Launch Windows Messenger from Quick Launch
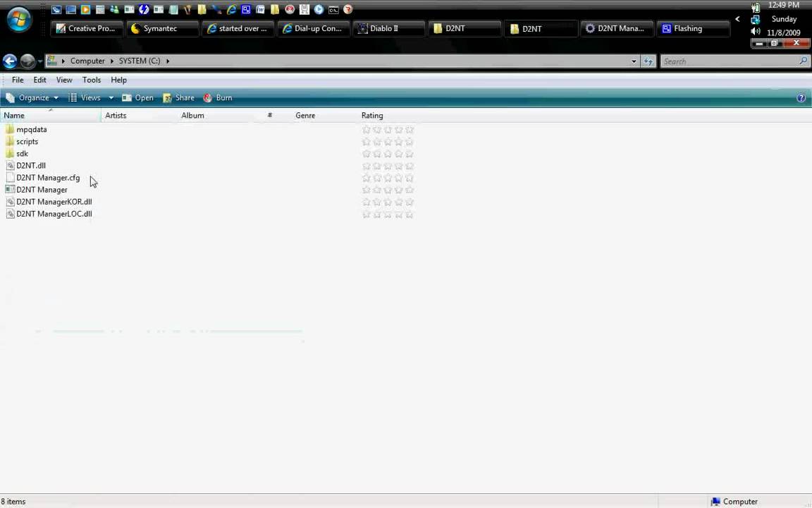 pos(114,9)
